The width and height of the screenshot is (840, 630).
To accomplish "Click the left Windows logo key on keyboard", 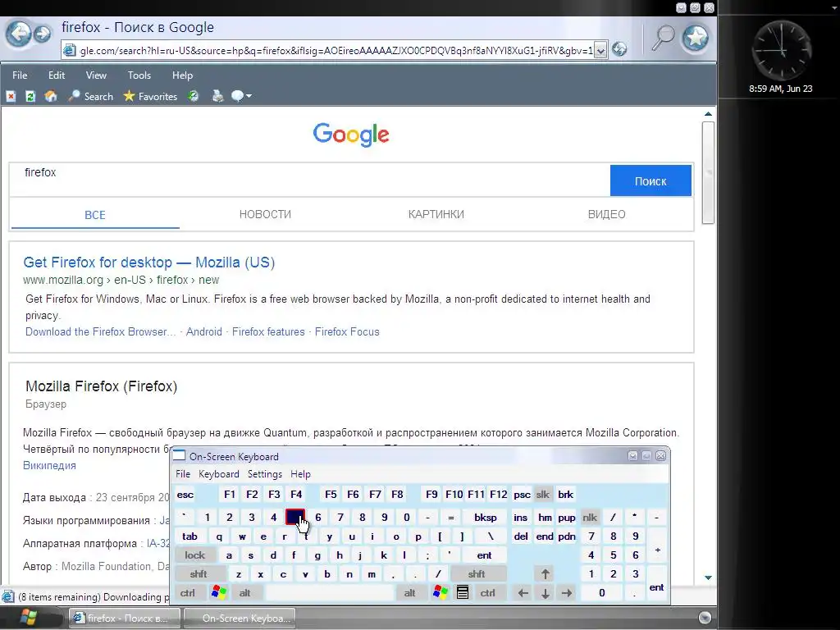I will coord(218,592).
